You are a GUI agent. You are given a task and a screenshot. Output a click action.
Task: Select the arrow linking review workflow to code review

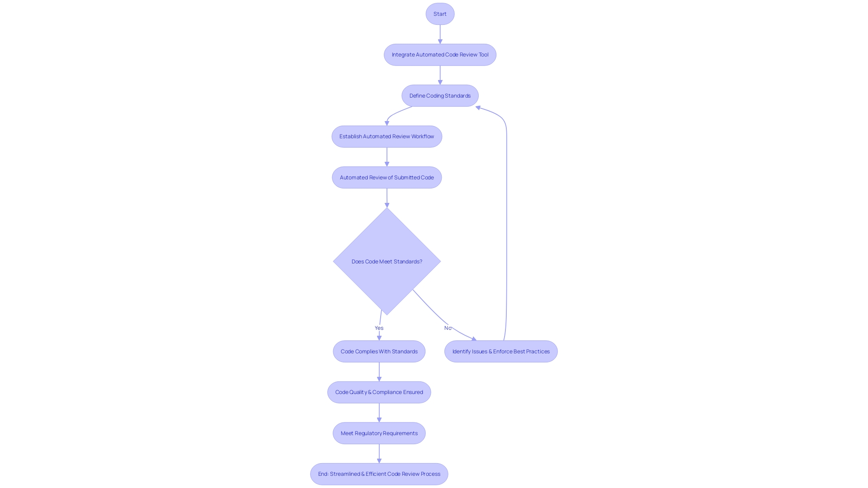[x=387, y=156]
